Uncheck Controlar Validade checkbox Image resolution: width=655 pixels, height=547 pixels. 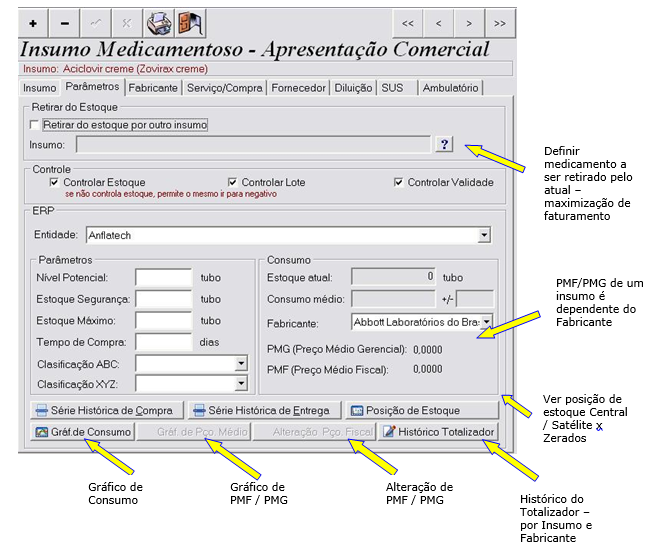pyautogui.click(x=399, y=182)
